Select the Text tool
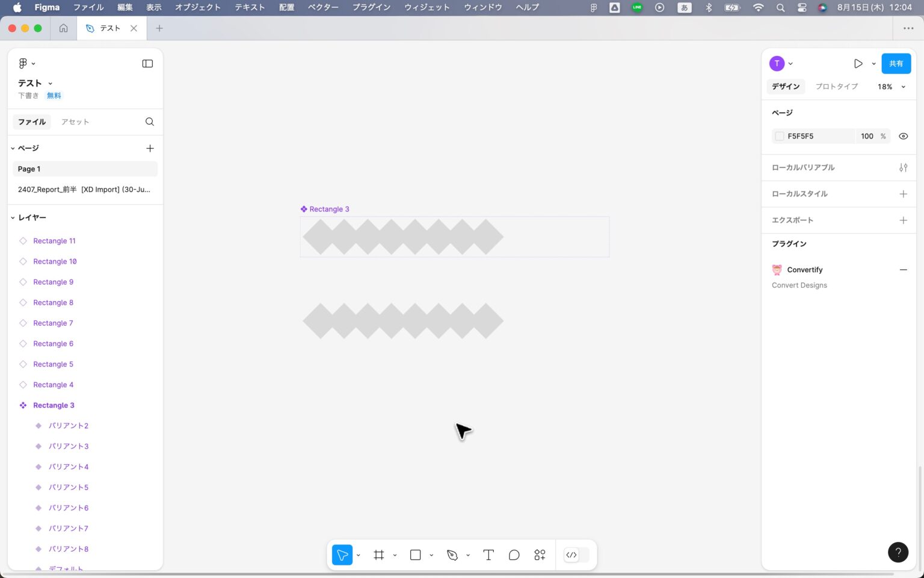The image size is (924, 578). tap(488, 555)
